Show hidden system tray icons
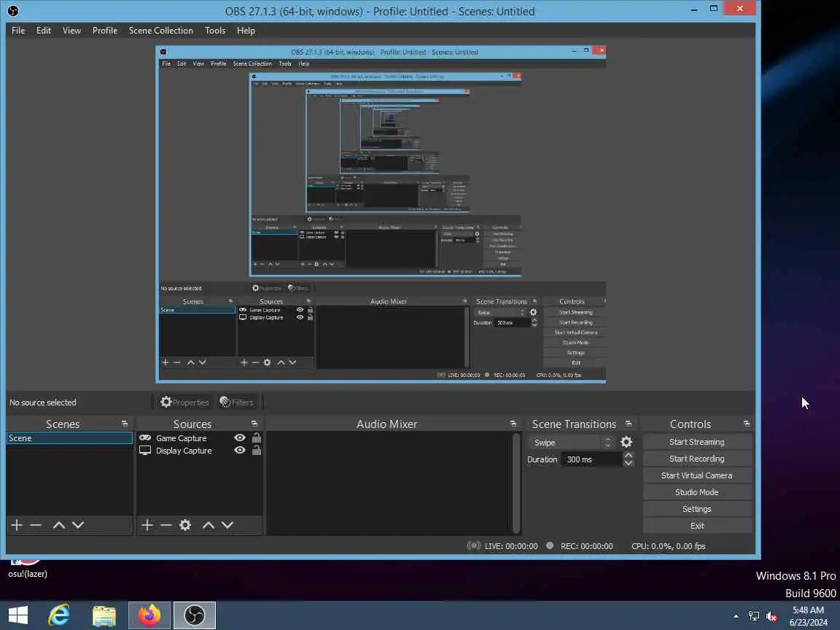The width and height of the screenshot is (840, 630). 736,616
